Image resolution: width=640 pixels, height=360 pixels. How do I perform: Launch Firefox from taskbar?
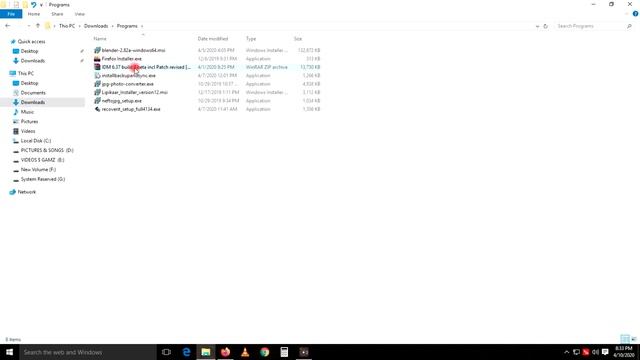[225, 352]
